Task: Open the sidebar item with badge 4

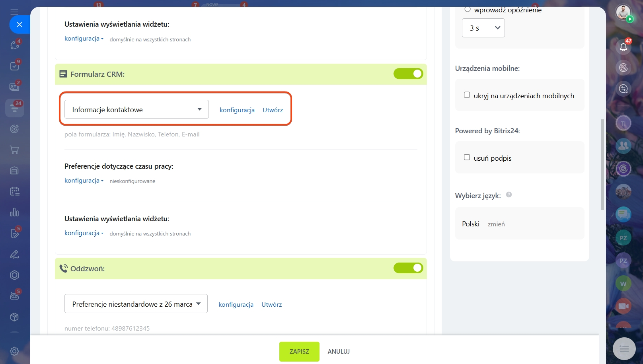Action: click(x=15, y=45)
